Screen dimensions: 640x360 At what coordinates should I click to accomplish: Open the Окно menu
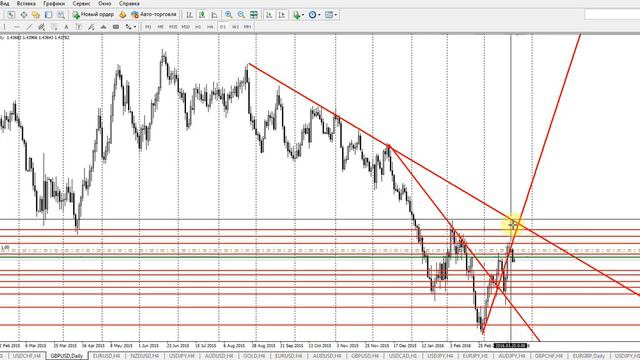(104, 3)
